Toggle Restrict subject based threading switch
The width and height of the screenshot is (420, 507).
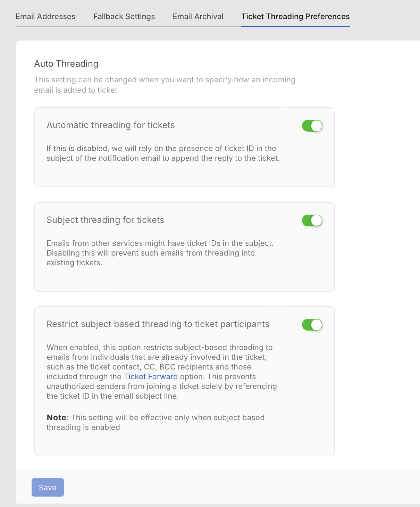pos(312,325)
